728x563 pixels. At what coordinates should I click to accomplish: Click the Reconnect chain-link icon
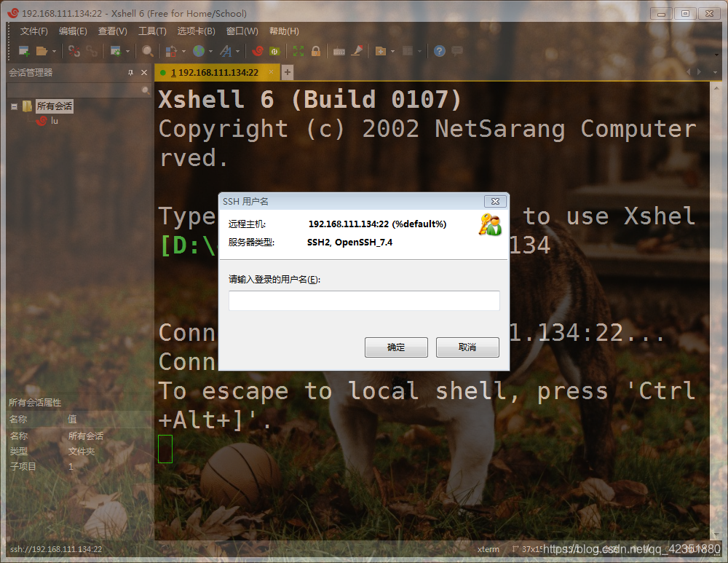[x=92, y=51]
